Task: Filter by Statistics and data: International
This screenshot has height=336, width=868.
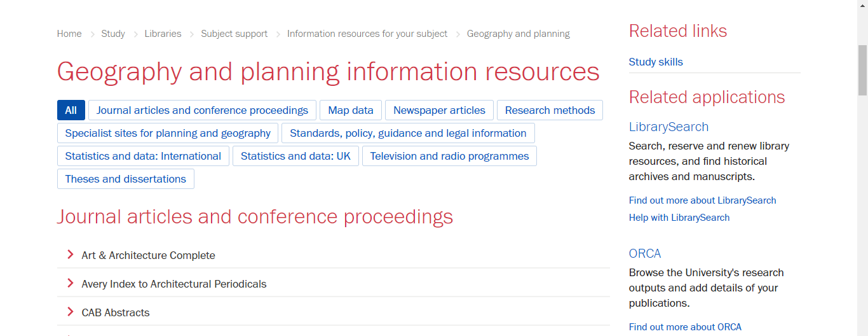Action: [x=143, y=156]
